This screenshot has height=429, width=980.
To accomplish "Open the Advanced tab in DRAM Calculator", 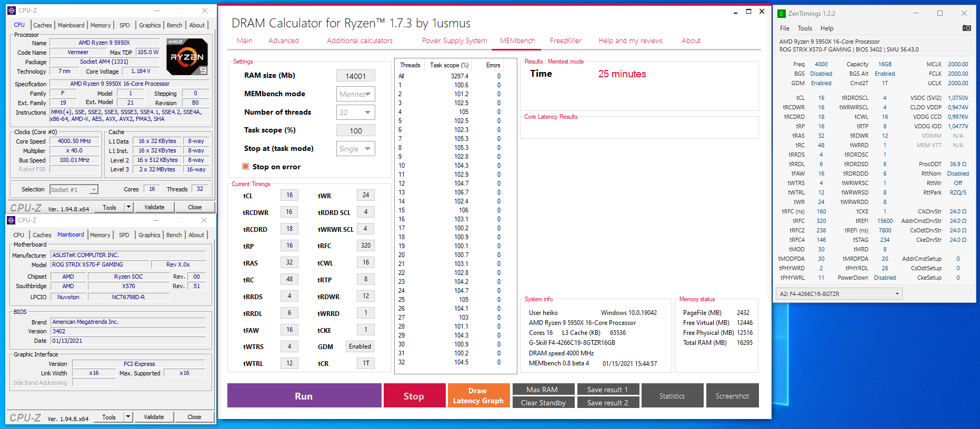I will point(283,40).
